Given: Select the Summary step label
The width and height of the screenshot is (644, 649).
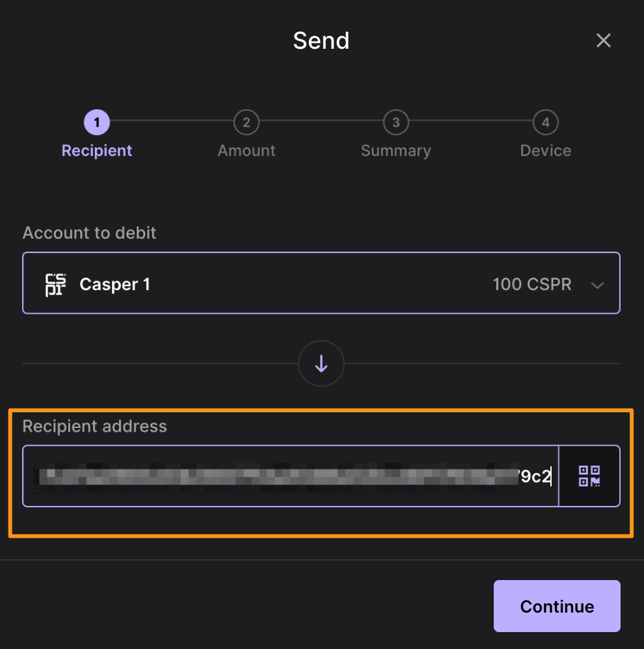Looking at the screenshot, I should pos(396,151).
